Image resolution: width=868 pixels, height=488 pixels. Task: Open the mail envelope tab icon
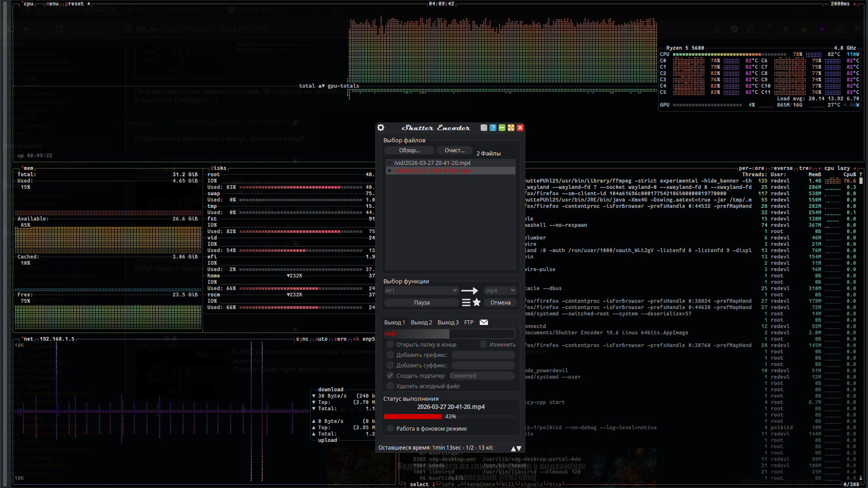point(484,322)
